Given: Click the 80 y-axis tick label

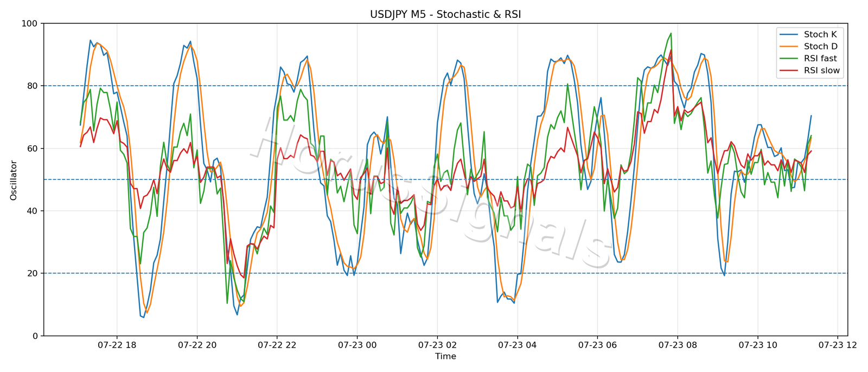Looking at the screenshot, I should pyautogui.click(x=33, y=86).
